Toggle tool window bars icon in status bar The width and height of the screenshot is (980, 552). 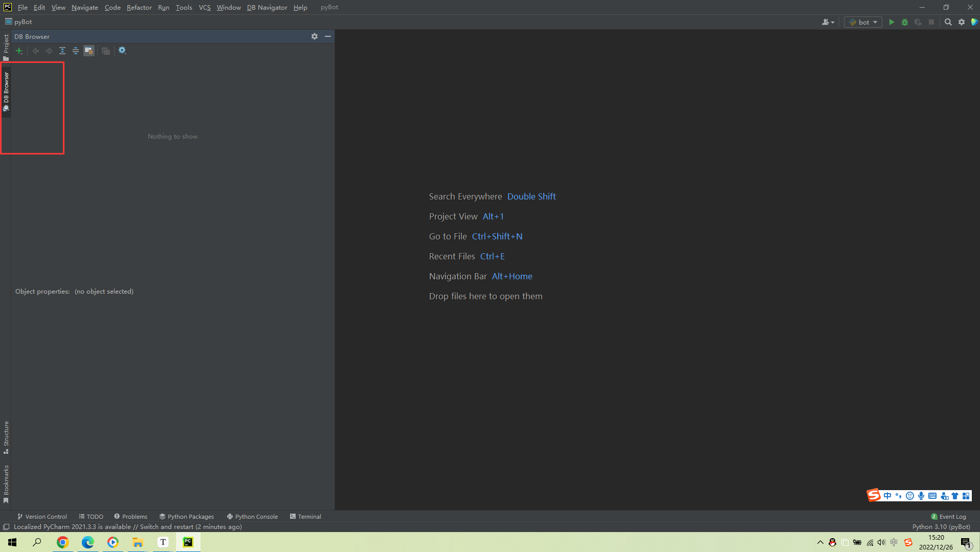6,527
